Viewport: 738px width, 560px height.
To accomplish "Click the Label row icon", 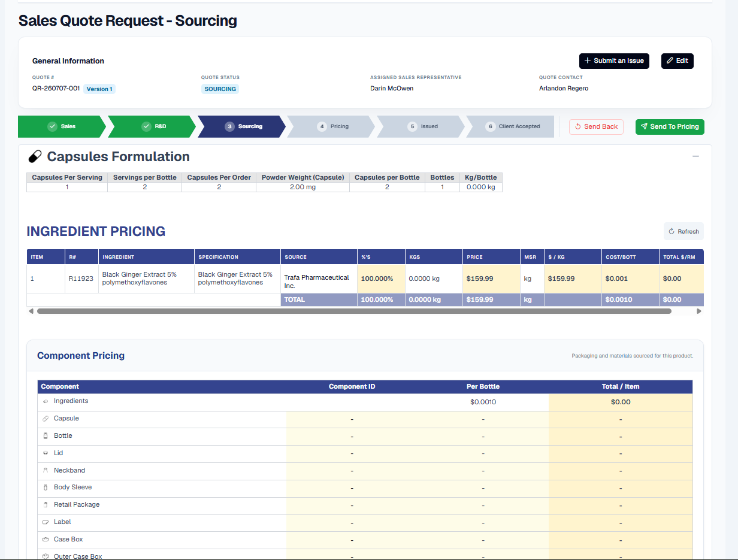I will pos(46,522).
